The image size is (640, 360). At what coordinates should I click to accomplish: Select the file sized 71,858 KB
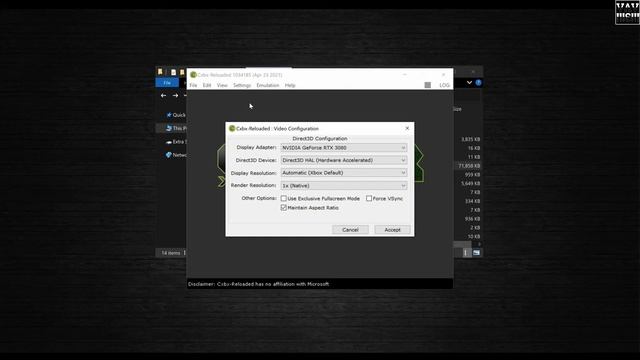click(468, 166)
